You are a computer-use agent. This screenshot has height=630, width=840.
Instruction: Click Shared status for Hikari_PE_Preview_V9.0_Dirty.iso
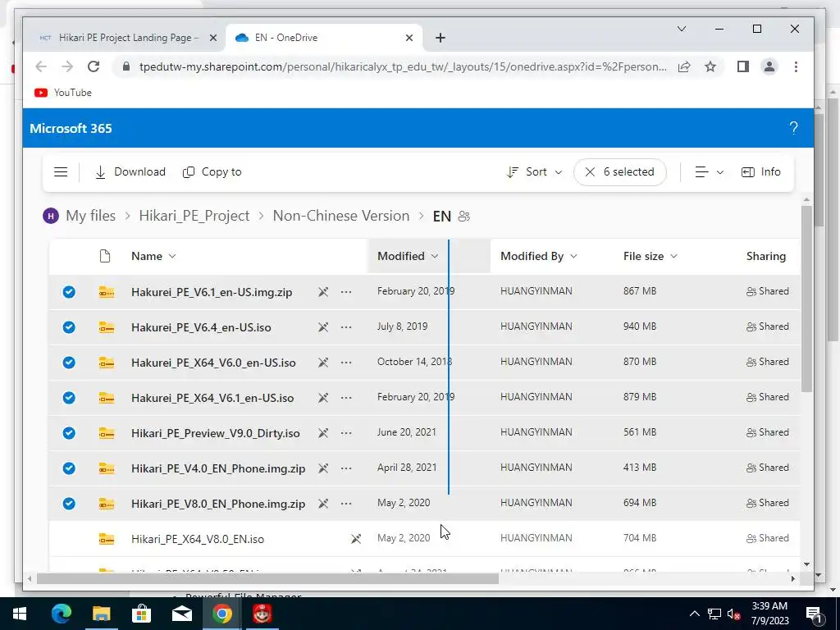[767, 433]
